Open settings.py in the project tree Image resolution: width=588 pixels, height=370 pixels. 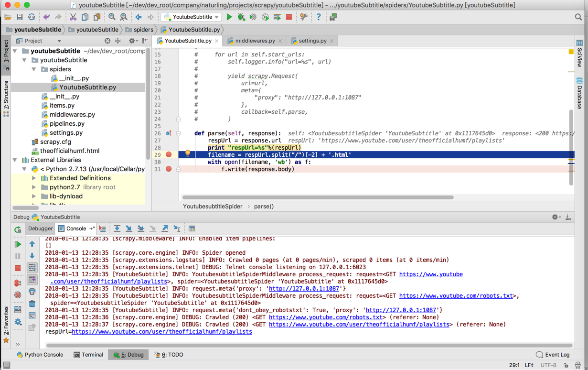pos(66,133)
